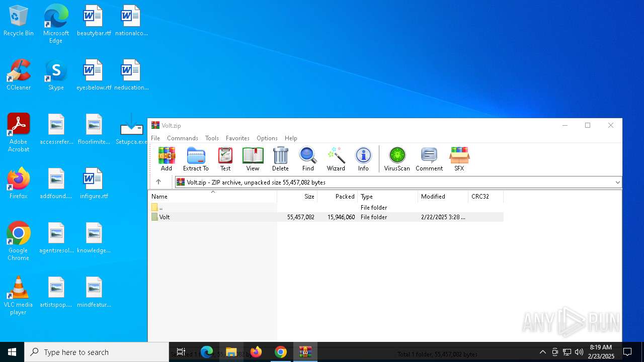644x362 pixels.
Task: Select the accessrefer... image file
Action: (x=56, y=129)
